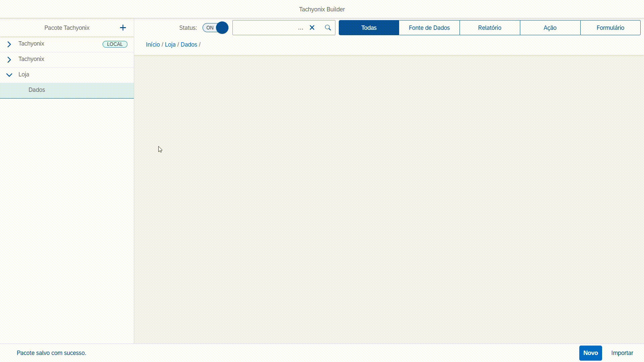Image resolution: width=644 pixels, height=362 pixels.
Task: Focus the search input field
Action: tap(264, 28)
